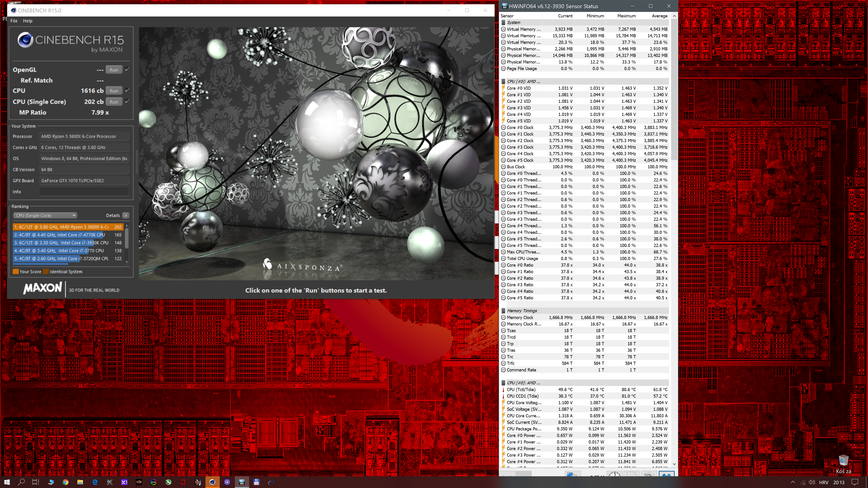Screen dimensions: 868x488
Task: Open the File menu in Cinebench
Action: point(14,21)
